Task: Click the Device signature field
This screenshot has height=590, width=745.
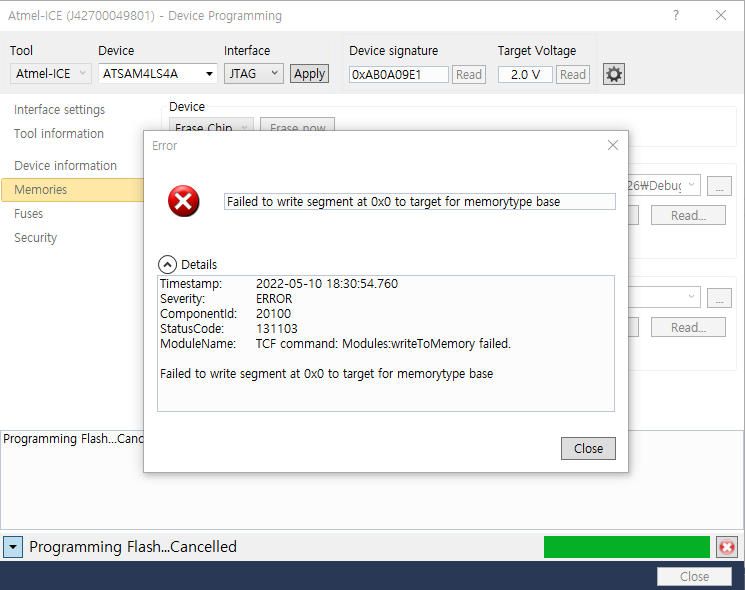Action: 399,75
